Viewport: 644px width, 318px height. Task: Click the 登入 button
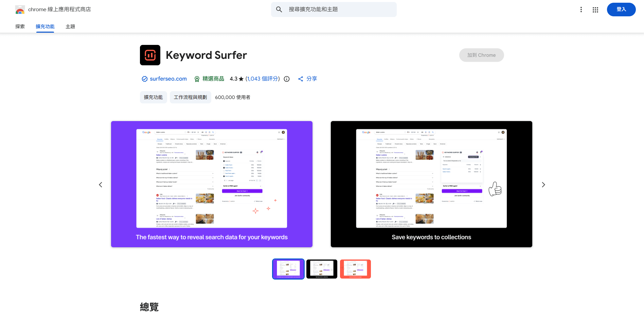[x=621, y=10]
